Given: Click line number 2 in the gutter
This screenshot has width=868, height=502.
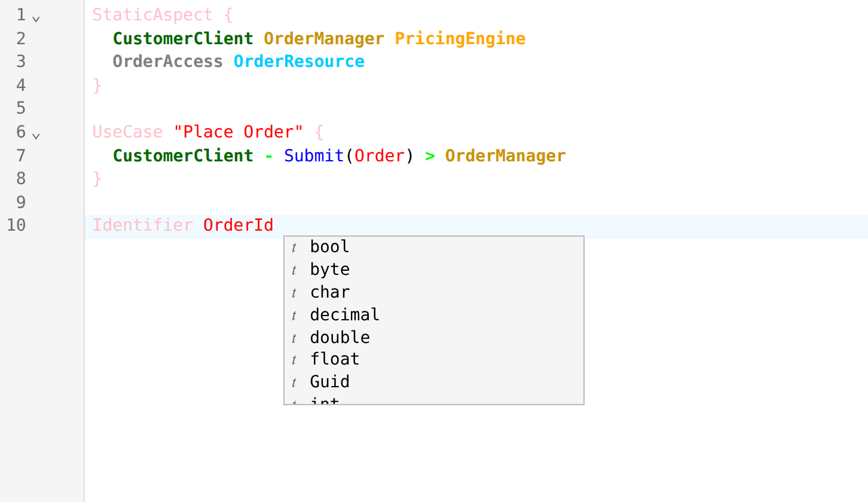Looking at the screenshot, I should pyautogui.click(x=21, y=38).
